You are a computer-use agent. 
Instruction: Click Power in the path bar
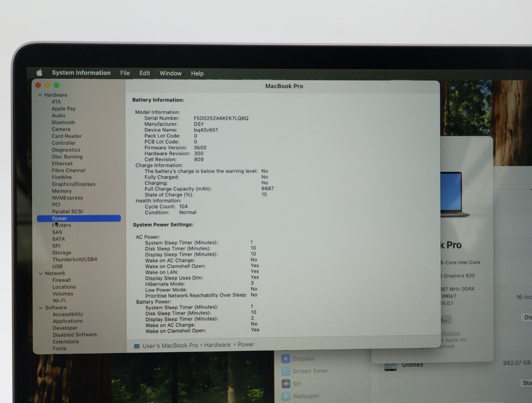[246, 345]
